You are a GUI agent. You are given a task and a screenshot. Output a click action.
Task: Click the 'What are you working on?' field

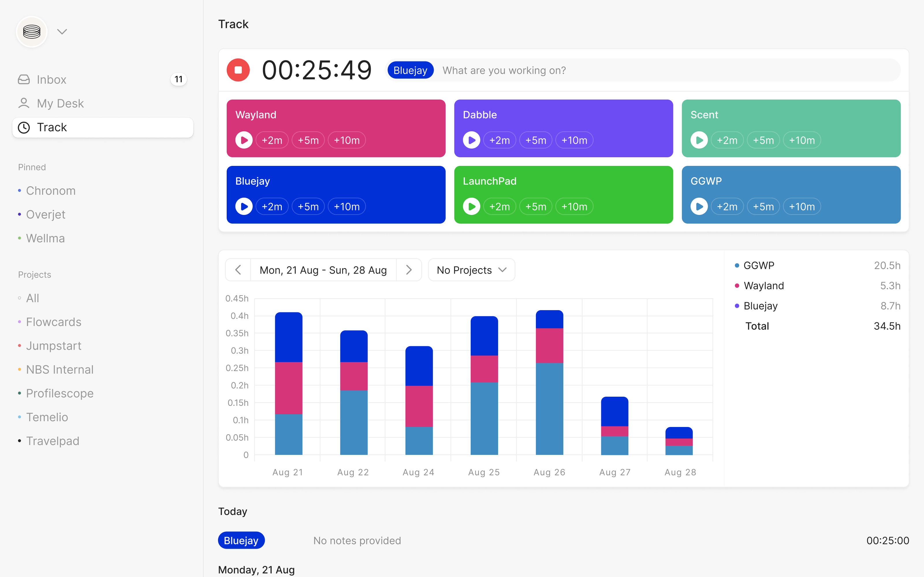point(649,70)
